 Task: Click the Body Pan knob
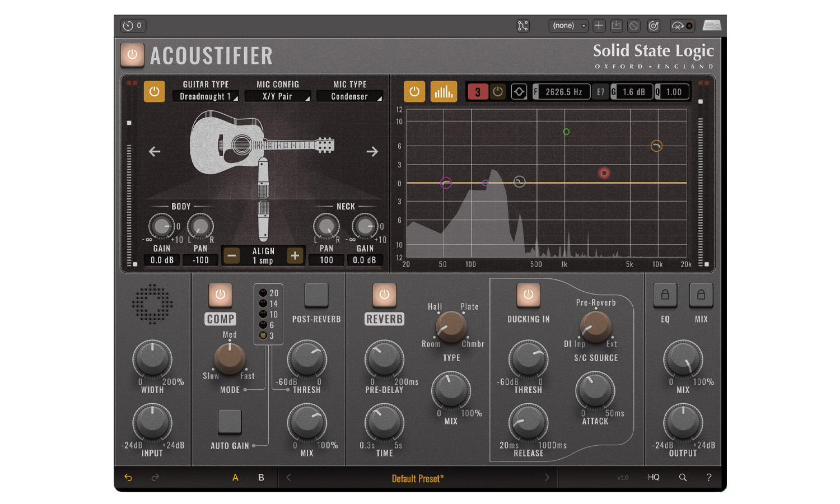pos(200,226)
